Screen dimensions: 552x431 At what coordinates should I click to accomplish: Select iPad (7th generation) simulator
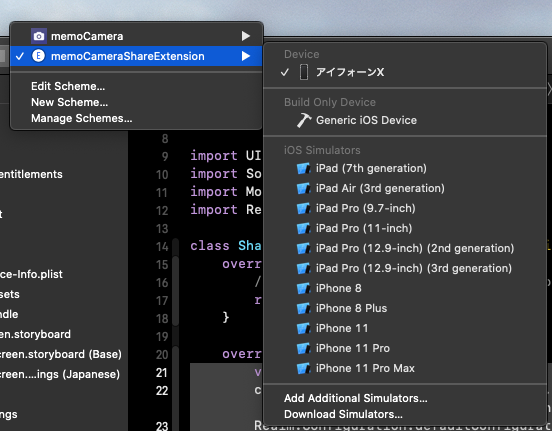405,168
